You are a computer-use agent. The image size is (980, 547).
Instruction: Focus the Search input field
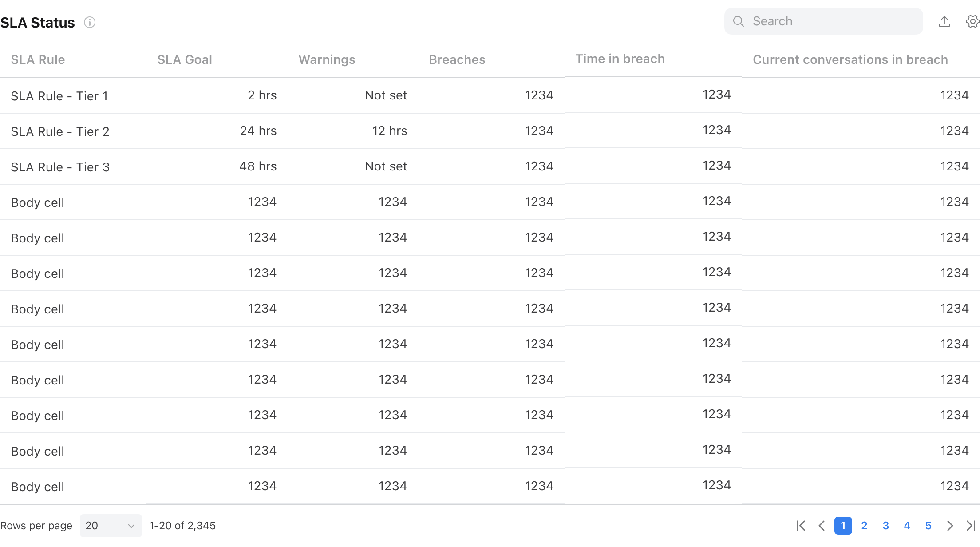(x=824, y=21)
